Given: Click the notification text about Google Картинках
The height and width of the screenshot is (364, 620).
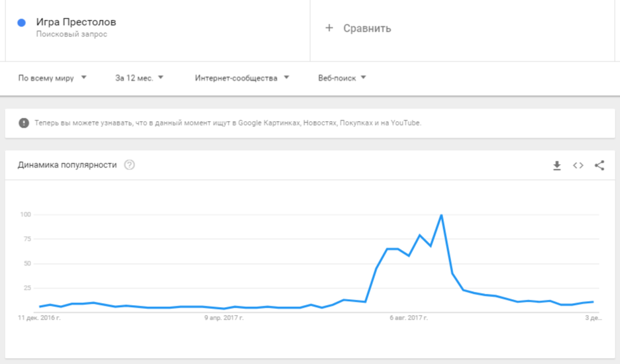Looking at the screenshot, I should click(228, 123).
